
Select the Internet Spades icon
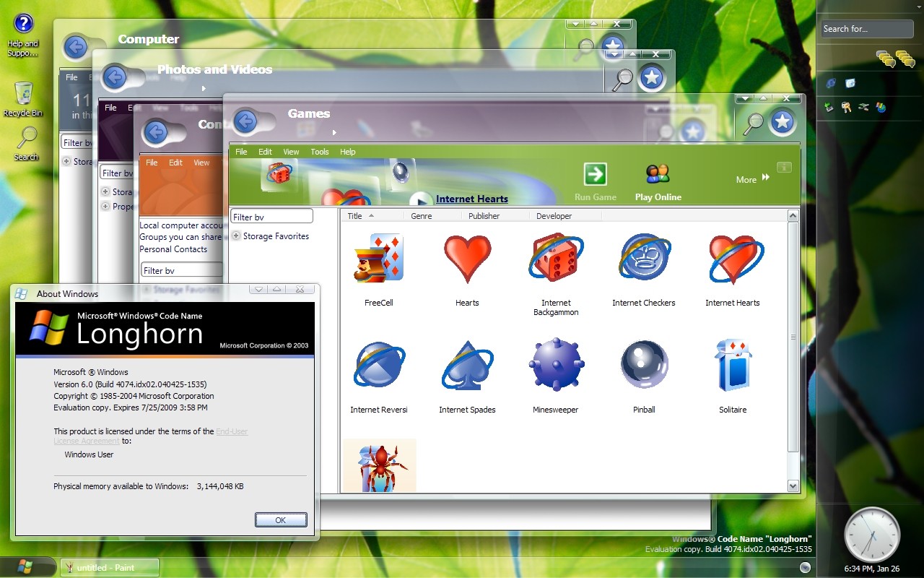click(x=466, y=365)
